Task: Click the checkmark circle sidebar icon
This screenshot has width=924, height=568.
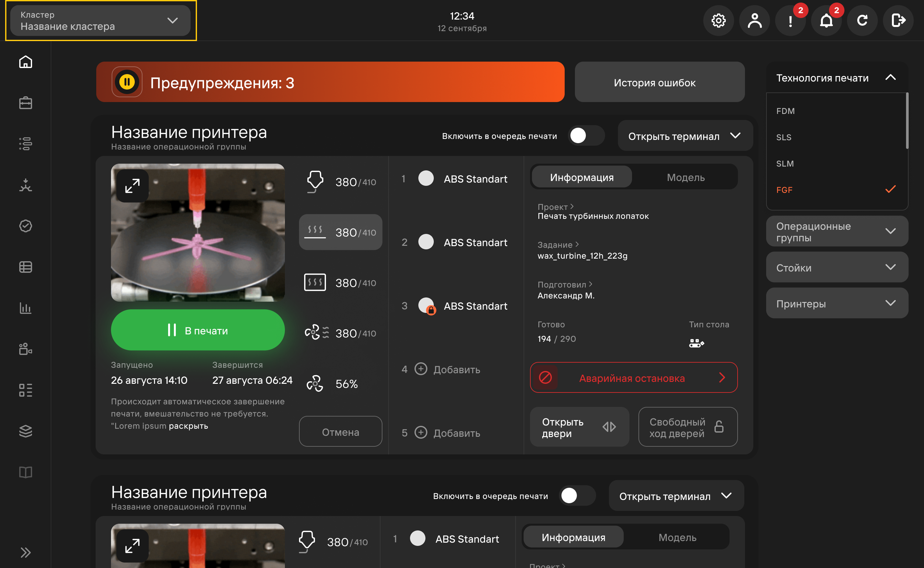Action: [26, 226]
